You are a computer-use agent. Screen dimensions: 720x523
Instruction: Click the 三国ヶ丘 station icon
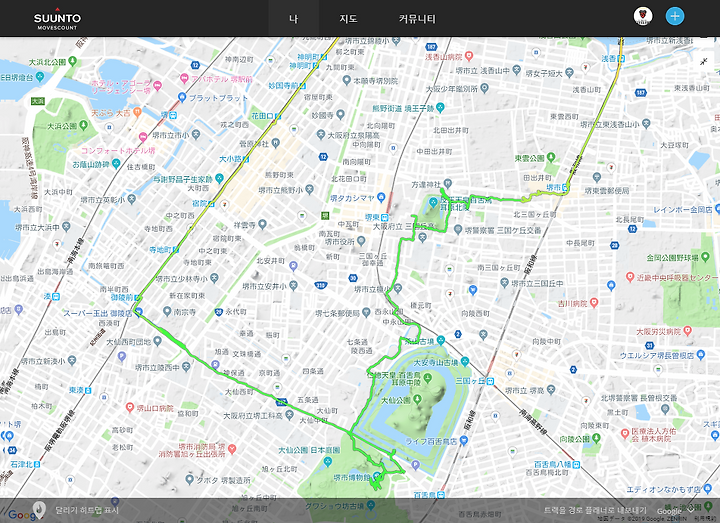pyautogui.click(x=489, y=381)
